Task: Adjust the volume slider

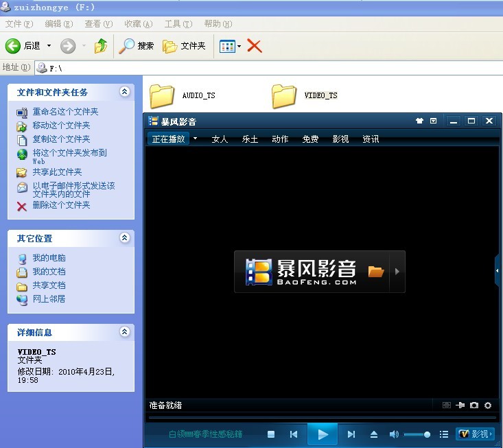Action: (417, 434)
